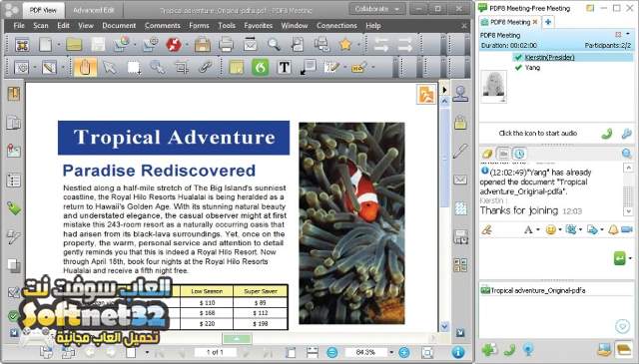Open the bookmarks panel in left sidebar
The image size is (639, 364).
13,94
